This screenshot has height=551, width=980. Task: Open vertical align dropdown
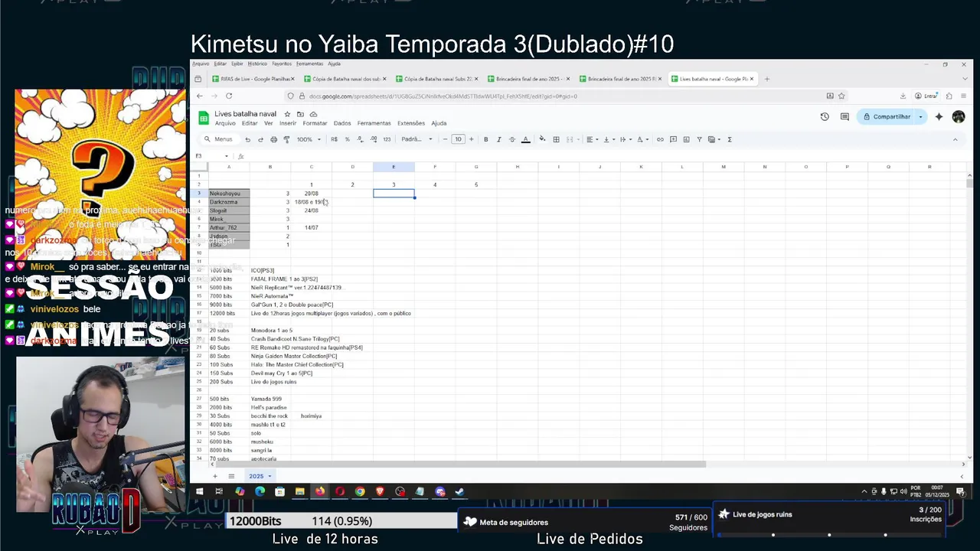pos(608,139)
